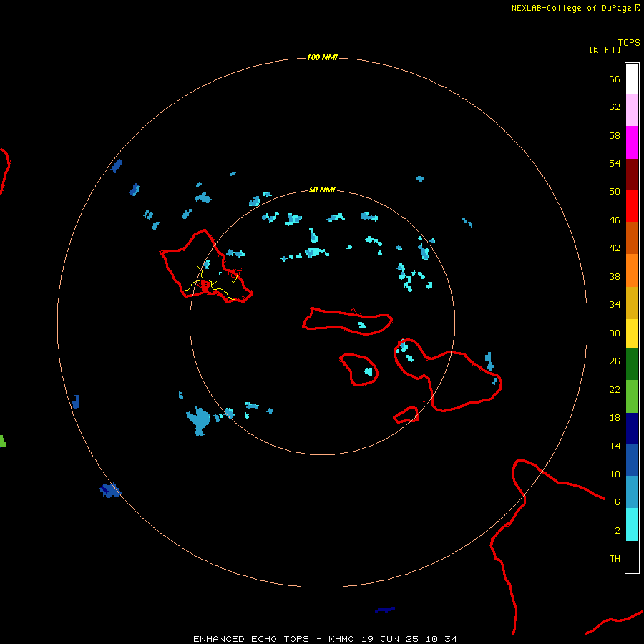644x644 pixels.
Task: Click the black TH threshold legend block
Action: point(632,557)
